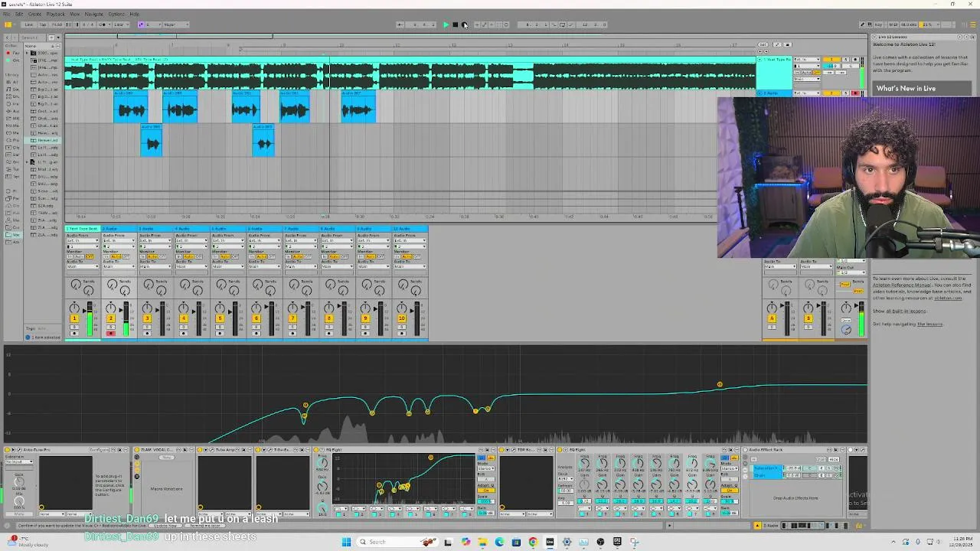Open track 8 Audio To Main dropdown
Image resolution: width=980 pixels, height=551 pixels.
(337, 266)
